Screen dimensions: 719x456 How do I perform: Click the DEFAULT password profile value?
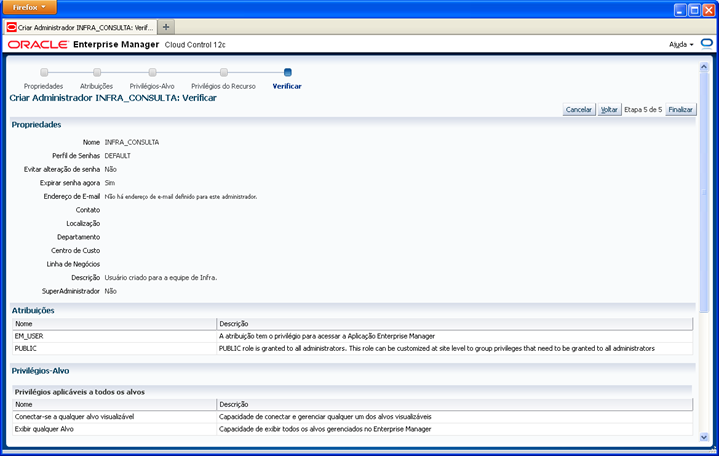point(117,156)
